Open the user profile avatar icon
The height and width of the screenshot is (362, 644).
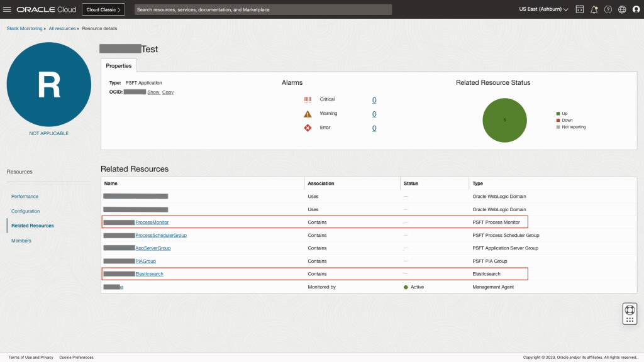click(x=635, y=9)
